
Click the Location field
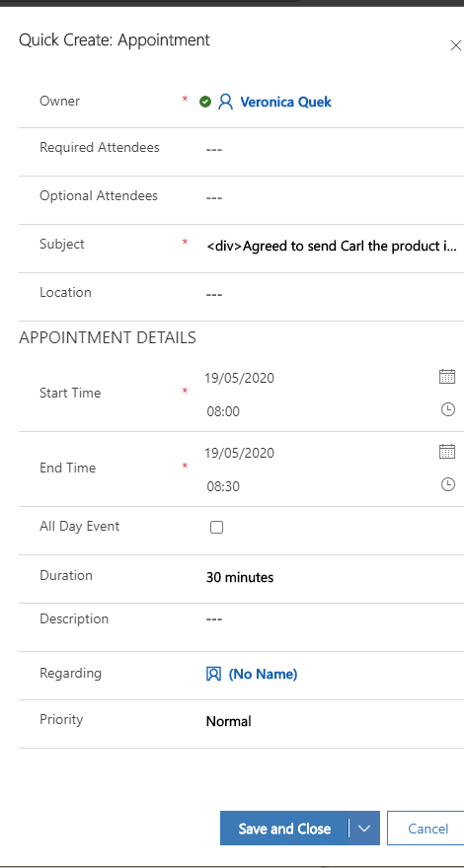coord(332,294)
